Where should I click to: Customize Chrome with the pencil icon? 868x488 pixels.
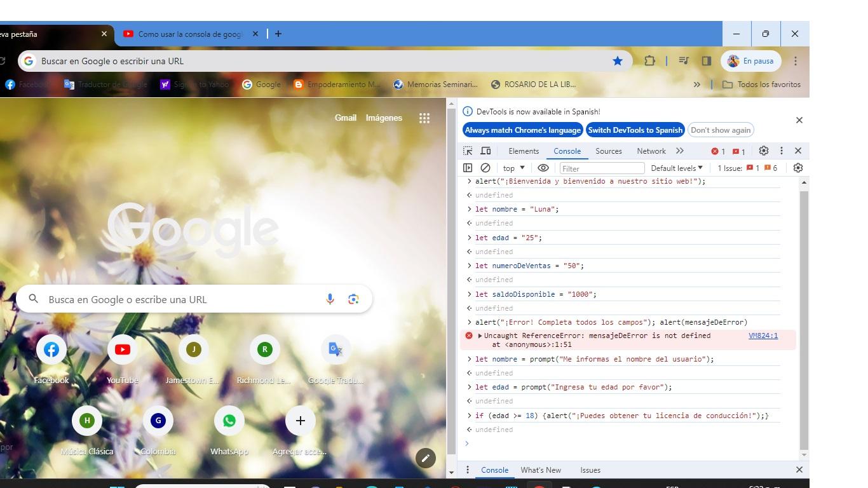(426, 457)
